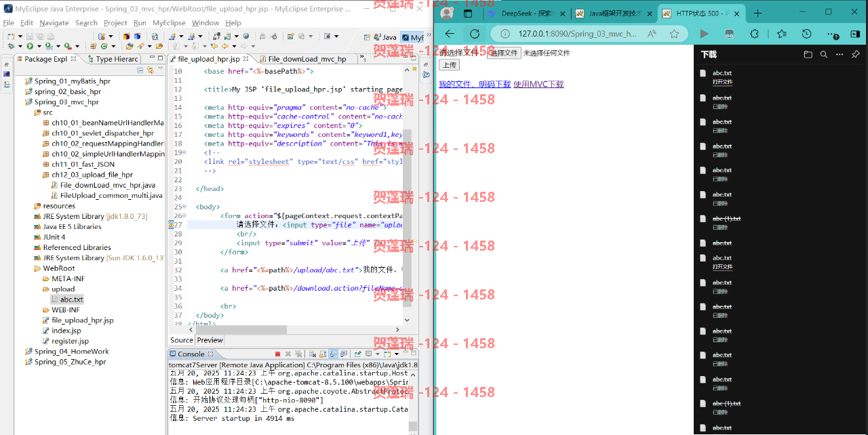Close the file_upload_hpr.jsp editor tab
868x435 pixels.
click(245, 59)
